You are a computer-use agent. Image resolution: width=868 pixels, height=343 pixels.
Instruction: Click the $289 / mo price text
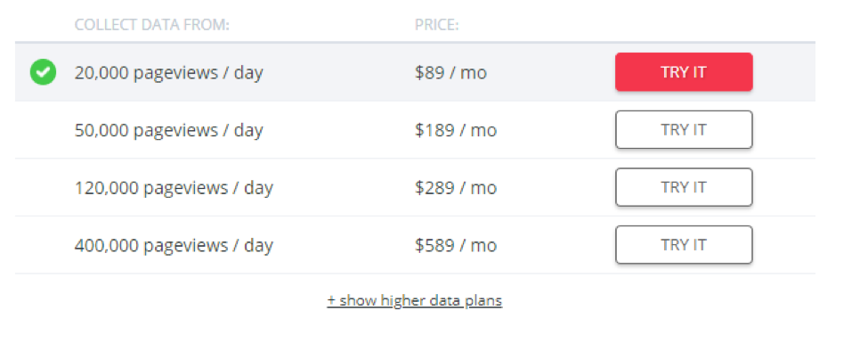456,188
